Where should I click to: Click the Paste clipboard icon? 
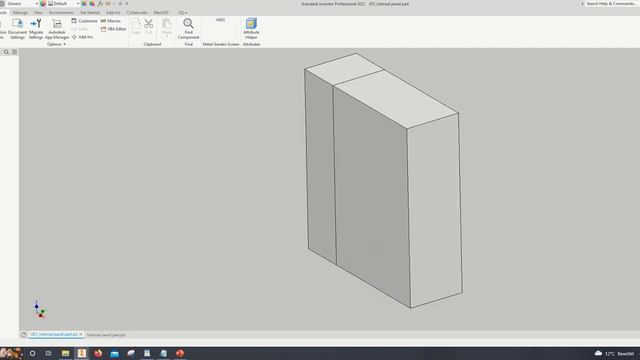(x=167, y=25)
